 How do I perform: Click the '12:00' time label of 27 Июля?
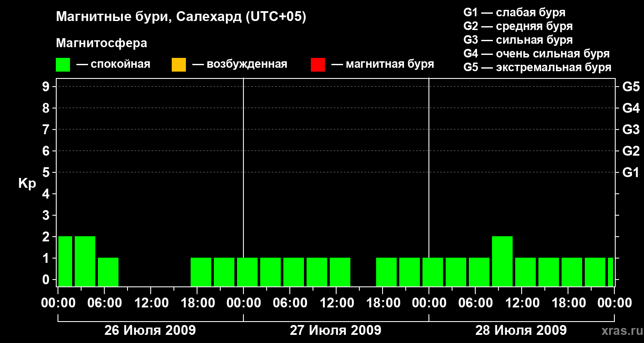tap(336, 303)
